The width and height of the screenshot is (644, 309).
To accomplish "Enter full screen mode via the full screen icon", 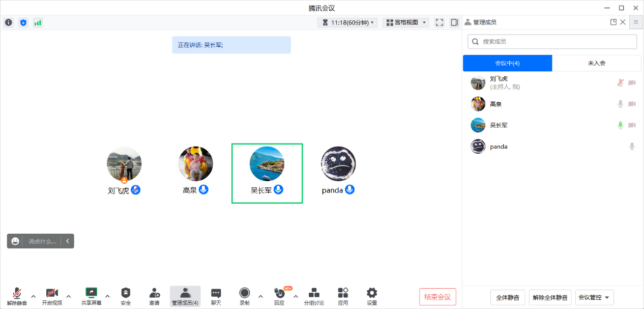I will click(440, 22).
